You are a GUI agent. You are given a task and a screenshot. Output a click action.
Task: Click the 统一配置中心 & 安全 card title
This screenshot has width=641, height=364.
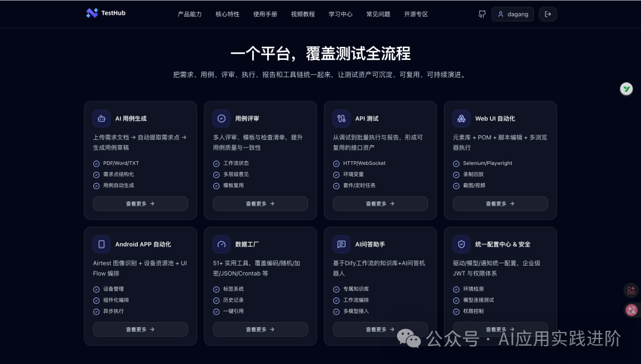(x=503, y=244)
